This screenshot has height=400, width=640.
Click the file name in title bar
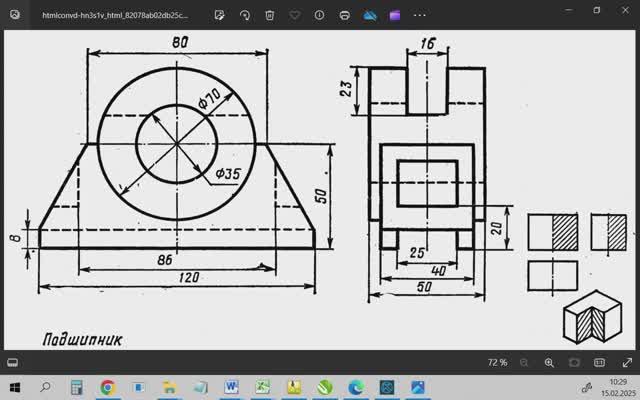[115, 16]
